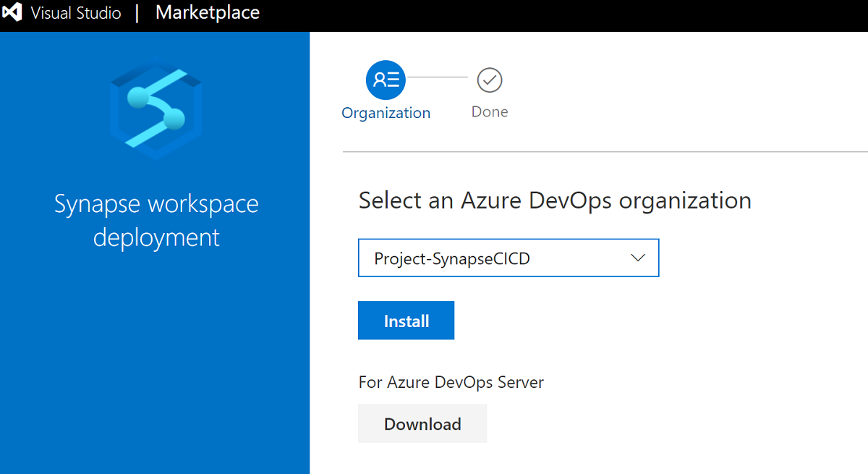Select the Organization step label

(386, 113)
